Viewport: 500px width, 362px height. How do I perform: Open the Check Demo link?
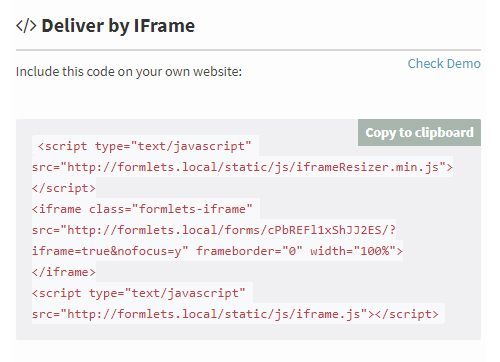click(444, 63)
